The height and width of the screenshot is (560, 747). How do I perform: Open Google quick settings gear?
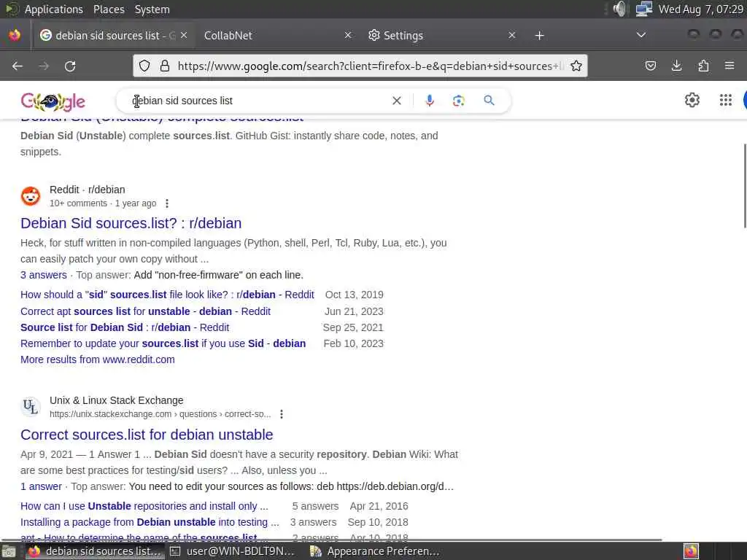point(692,100)
